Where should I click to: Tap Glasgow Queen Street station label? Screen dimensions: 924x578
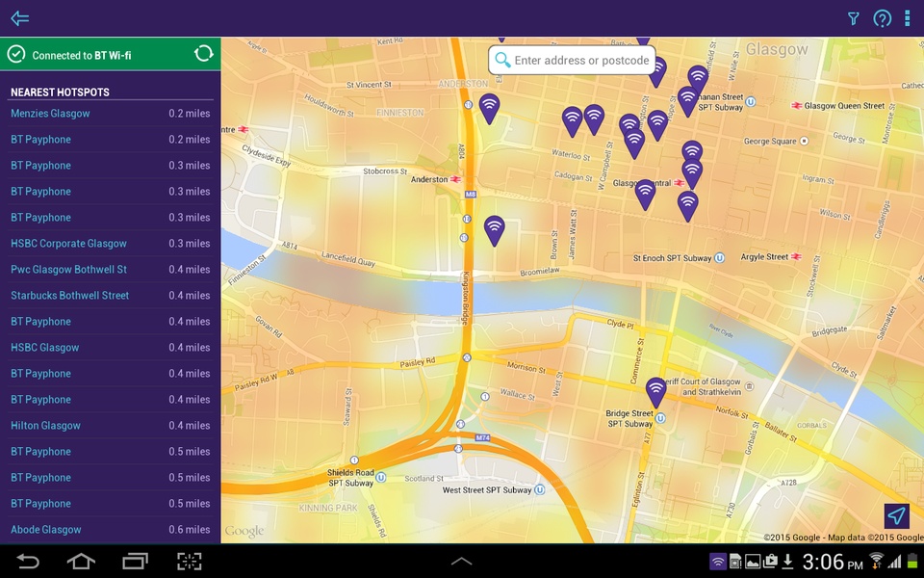click(x=844, y=106)
